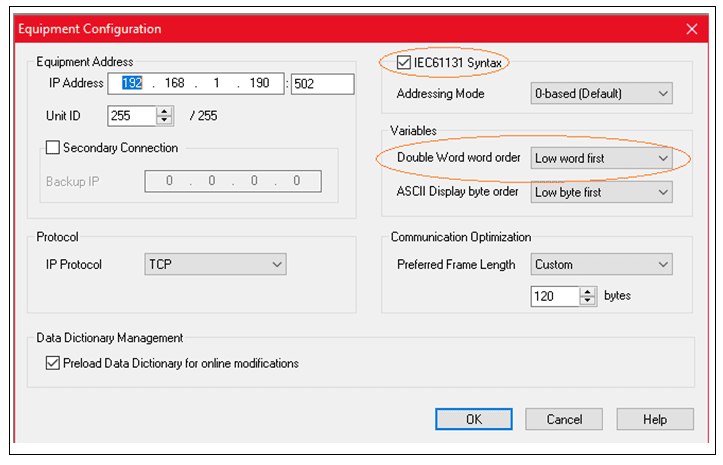The image size is (723, 465).
Task: Click the "Communication Optimization" group label
Action: click(x=461, y=237)
